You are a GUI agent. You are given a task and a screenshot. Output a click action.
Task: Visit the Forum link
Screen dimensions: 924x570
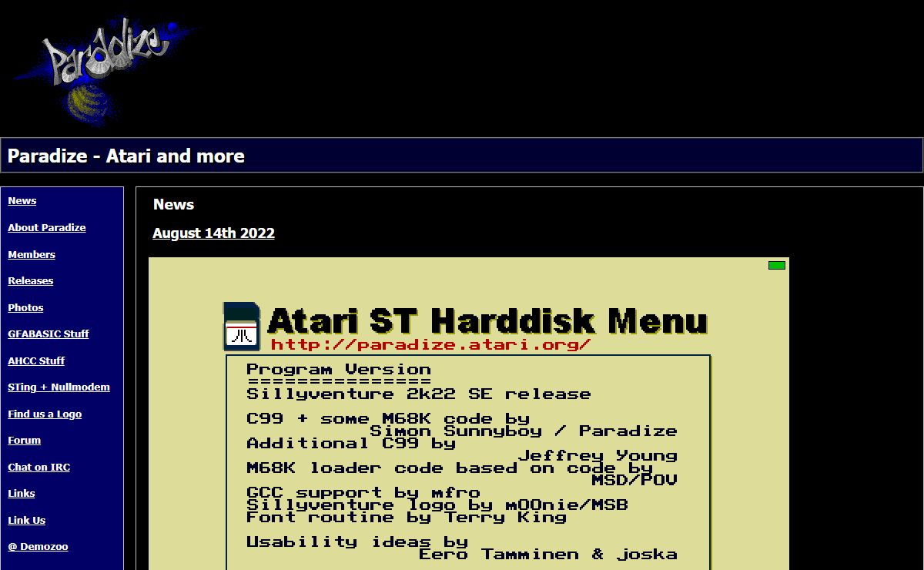point(25,441)
